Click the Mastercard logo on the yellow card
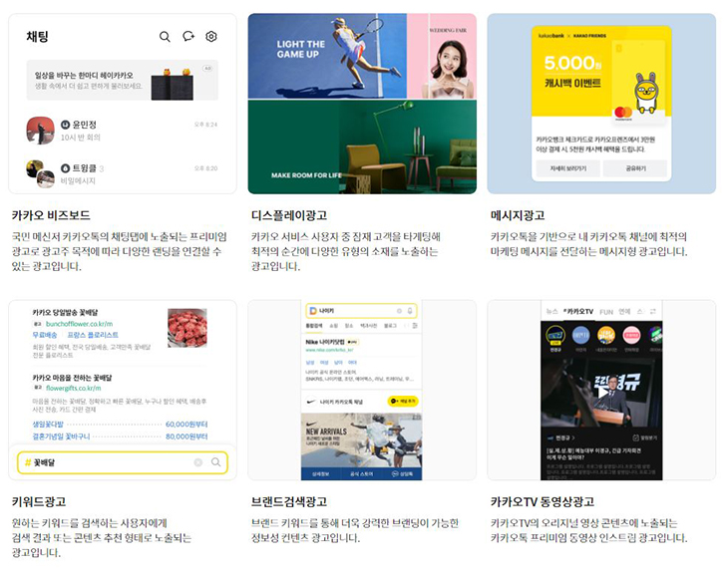This screenshot has width=728, height=575. pyautogui.click(x=623, y=113)
